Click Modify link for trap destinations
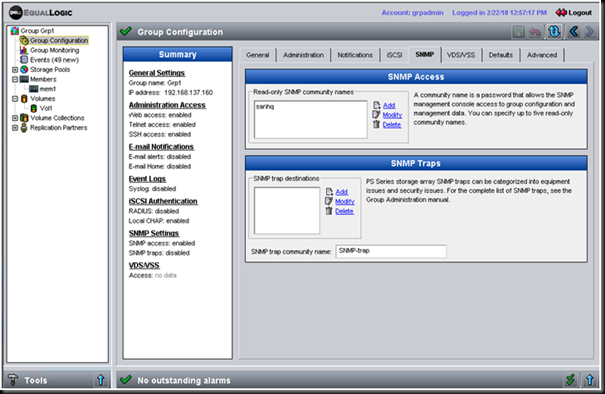The height and width of the screenshot is (394, 605). point(345,201)
